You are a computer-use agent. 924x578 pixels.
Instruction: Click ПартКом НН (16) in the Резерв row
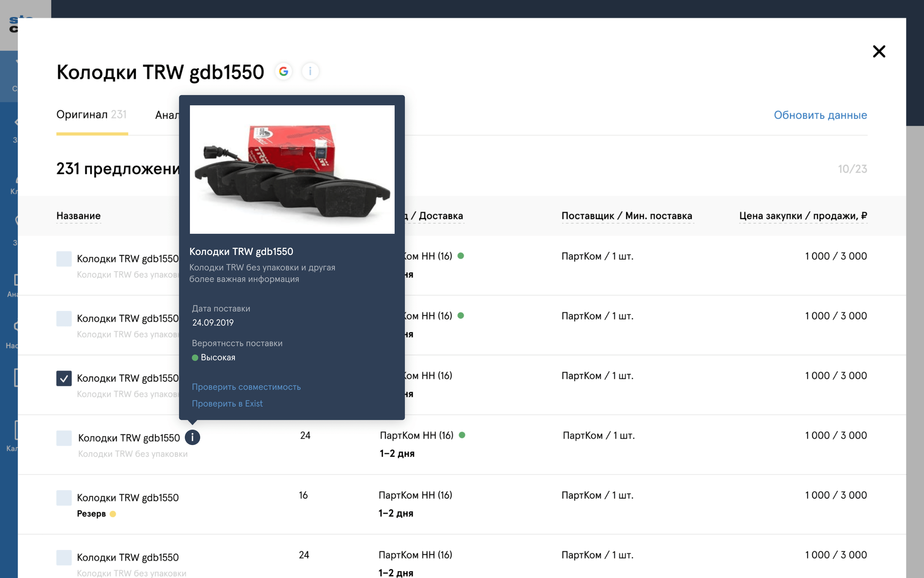click(415, 495)
